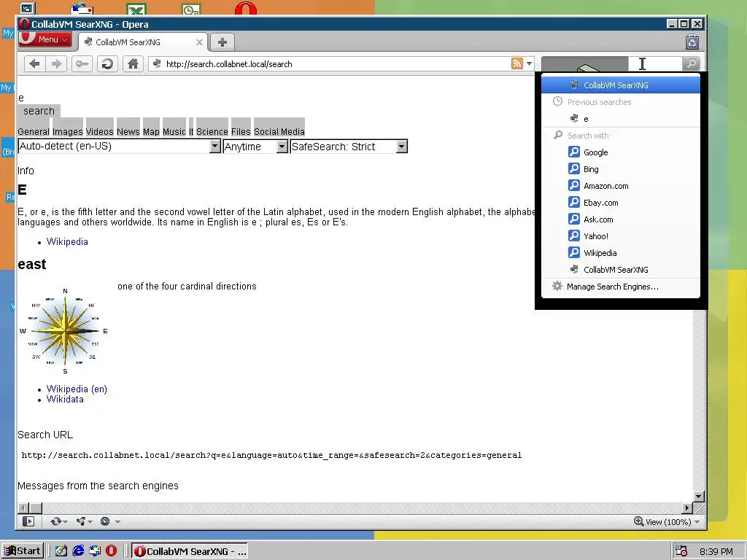The height and width of the screenshot is (560, 747).
Task: Click CollabVM SearXNG taskbar button
Action: [x=190, y=551]
